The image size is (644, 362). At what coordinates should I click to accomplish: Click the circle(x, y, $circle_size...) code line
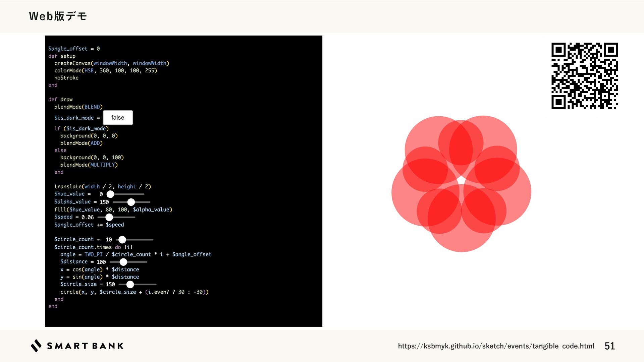134,292
